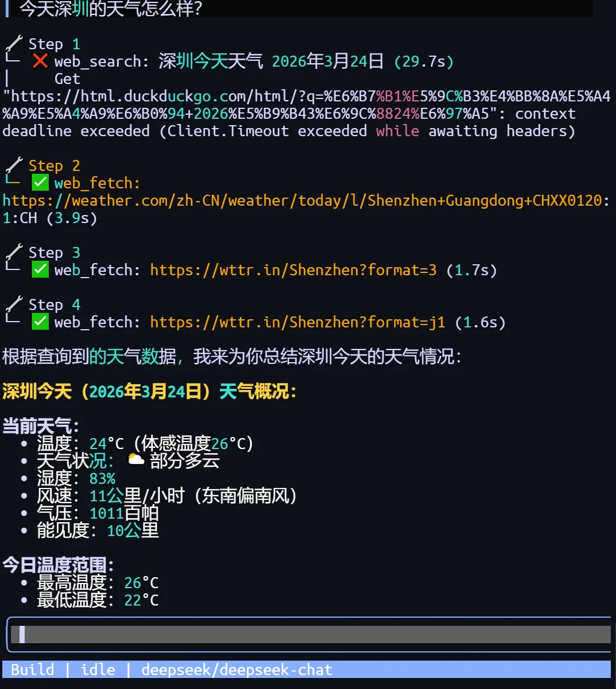Screen dimensions: 616x689
Task: Click the 湿度: 83% line
Action: (76, 478)
